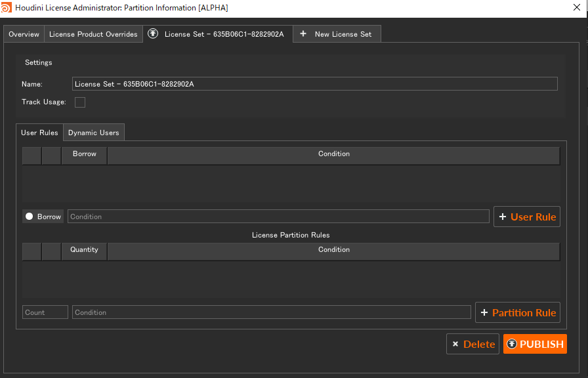Focus the user rule Condition field
Image resolution: width=588 pixels, height=378 pixels.
(x=278, y=217)
